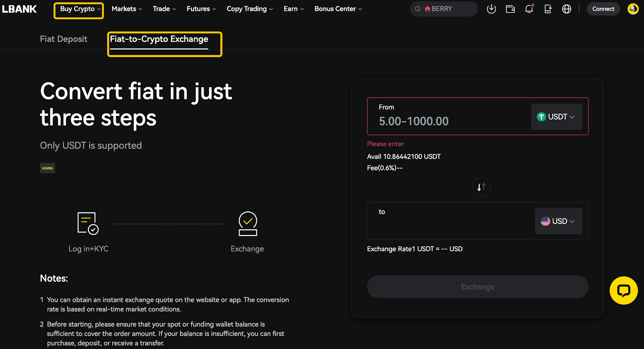Expand the Buy Crypto menu

80,9
